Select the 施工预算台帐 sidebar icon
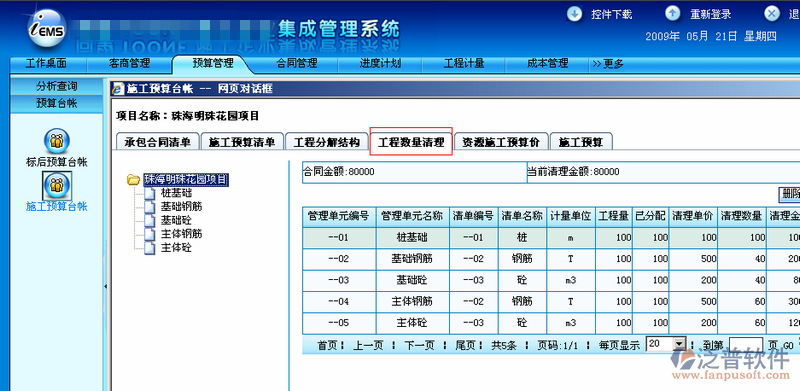Image resolution: width=800 pixels, height=391 pixels. [x=57, y=185]
